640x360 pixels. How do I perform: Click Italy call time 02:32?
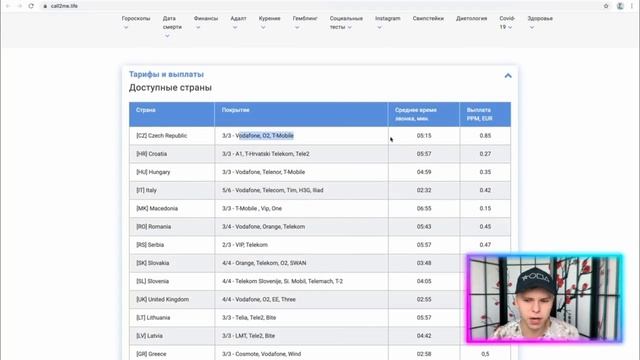(424, 190)
